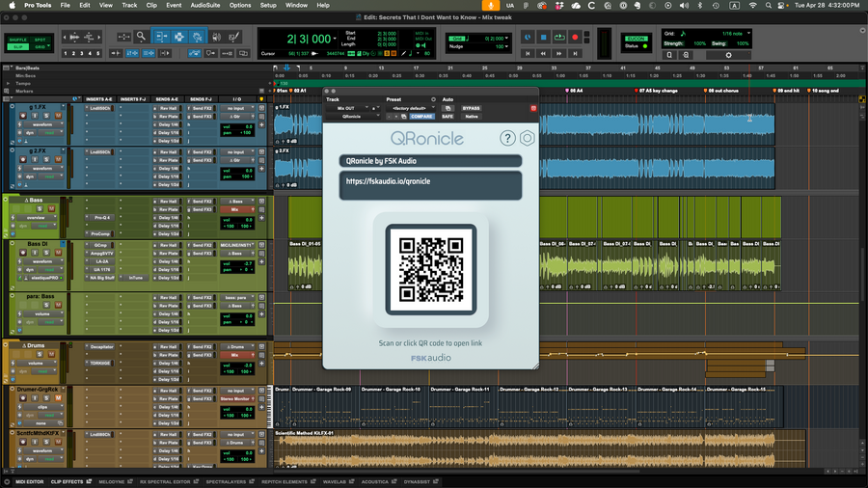Click the Bluetooth icon in menu bar
Image resolution: width=868 pixels, height=488 pixels.
(700, 5)
